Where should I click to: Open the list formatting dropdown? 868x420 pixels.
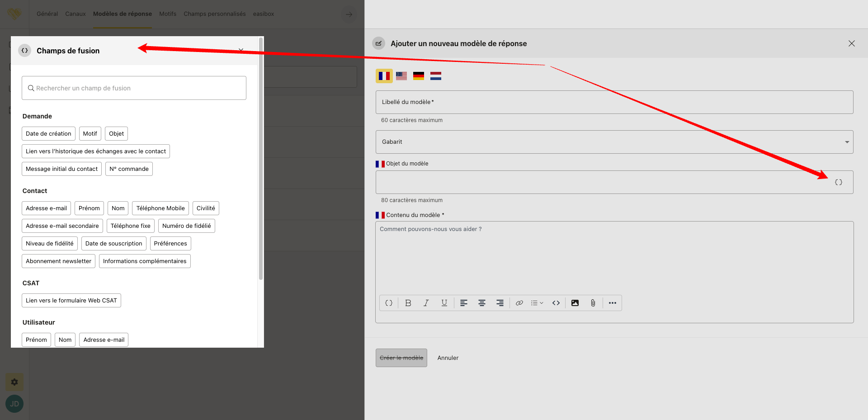coord(537,303)
